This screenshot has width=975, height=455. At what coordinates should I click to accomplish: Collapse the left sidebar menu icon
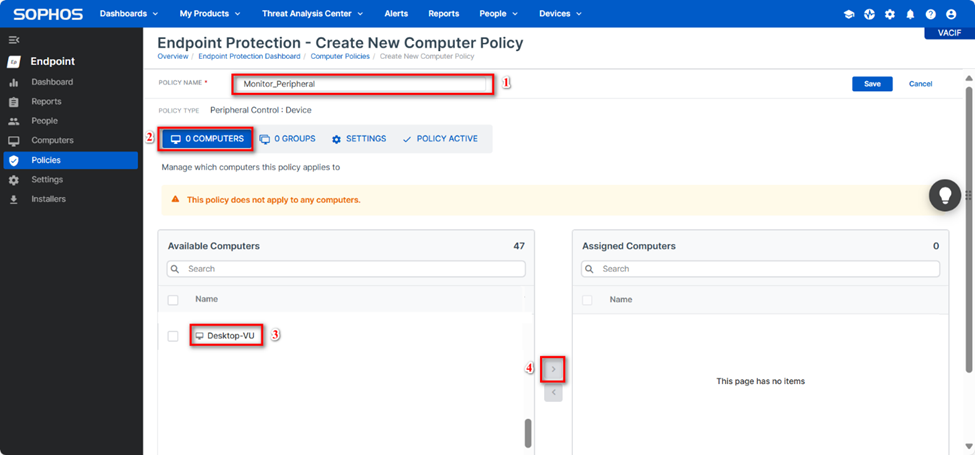point(14,40)
